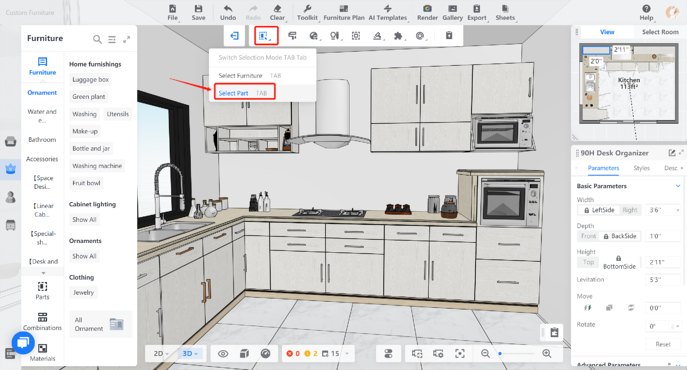
Task: Open the 2D view dropdown
Action: coord(161,353)
